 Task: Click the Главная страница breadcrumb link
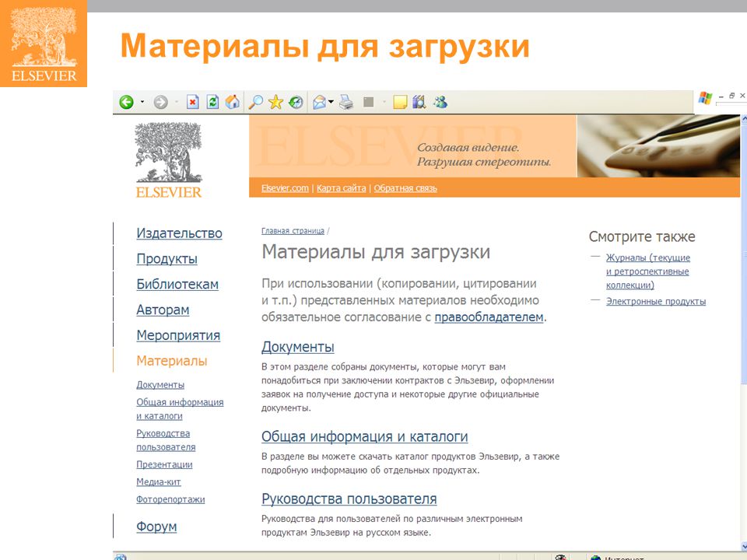[293, 231]
